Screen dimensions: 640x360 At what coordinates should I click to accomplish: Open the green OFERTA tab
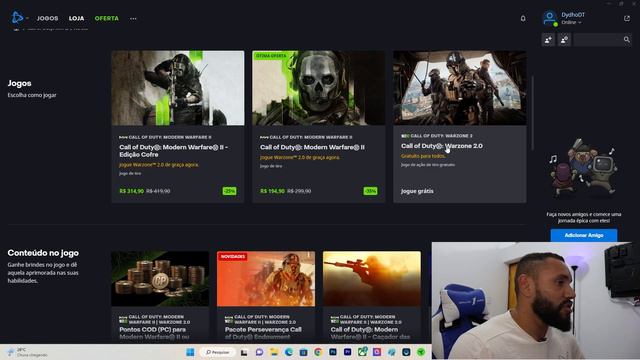coord(107,18)
